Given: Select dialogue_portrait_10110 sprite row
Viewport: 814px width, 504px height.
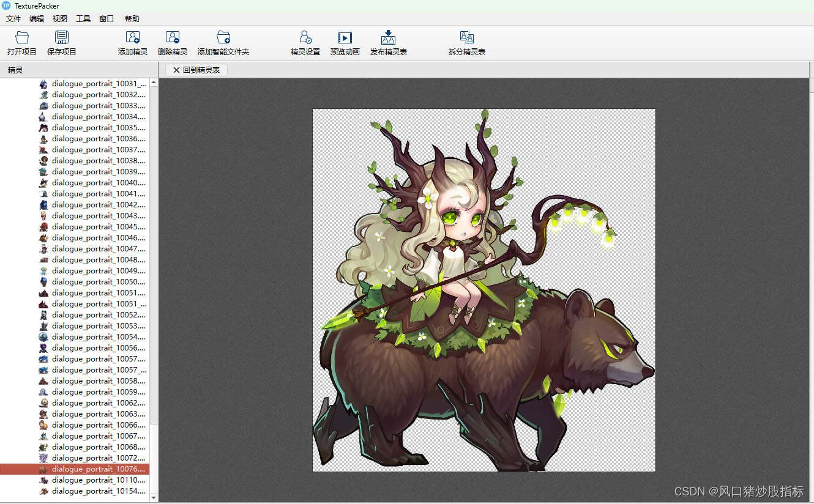Looking at the screenshot, I should tap(75, 480).
